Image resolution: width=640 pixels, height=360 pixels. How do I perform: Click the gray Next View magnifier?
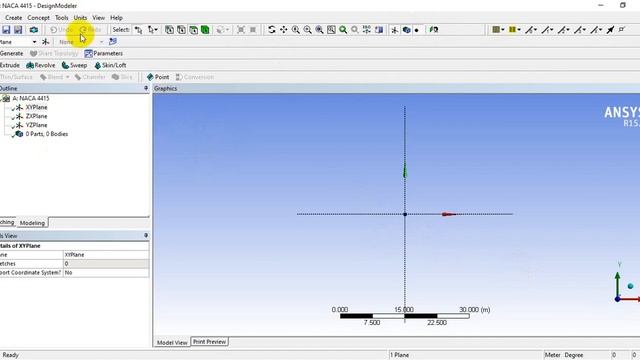coord(355,30)
